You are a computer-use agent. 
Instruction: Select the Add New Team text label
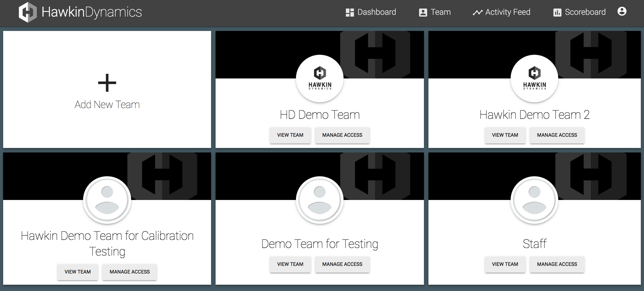pos(107,105)
